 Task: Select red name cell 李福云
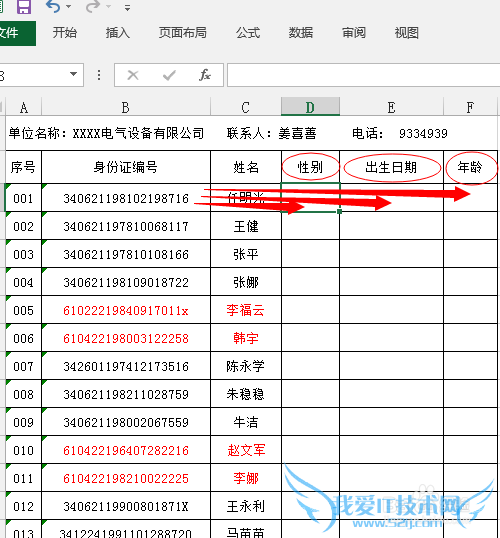point(246,310)
